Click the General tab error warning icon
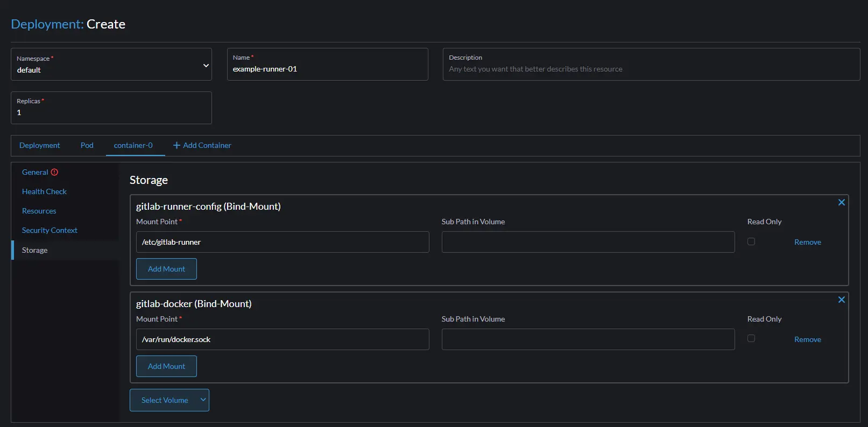 pos(54,172)
